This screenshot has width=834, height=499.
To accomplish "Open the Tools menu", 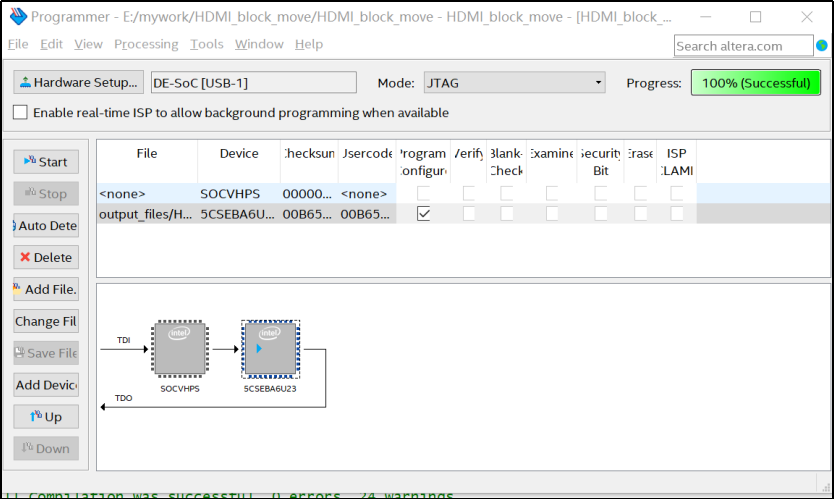I will coord(207,44).
